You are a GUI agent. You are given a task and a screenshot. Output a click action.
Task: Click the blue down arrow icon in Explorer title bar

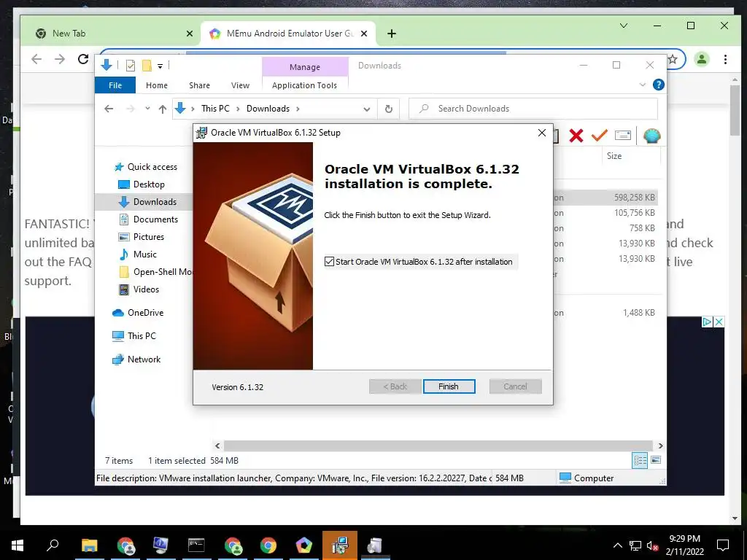tap(107, 65)
